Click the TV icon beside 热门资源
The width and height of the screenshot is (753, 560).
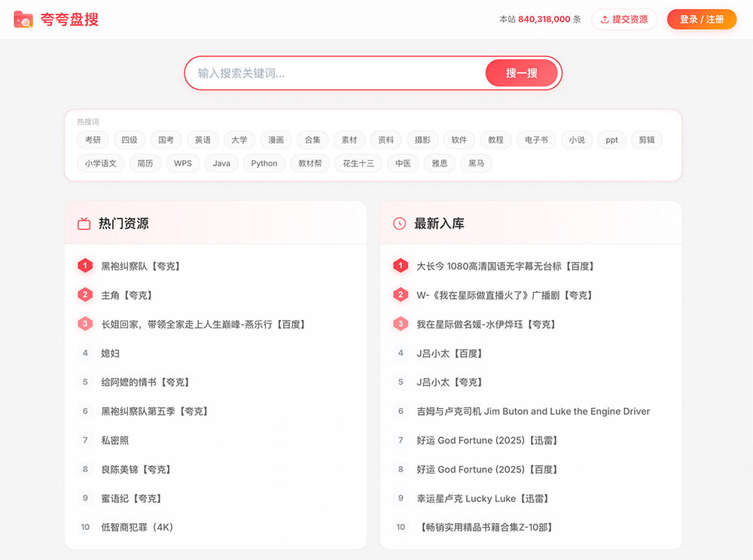pos(84,224)
